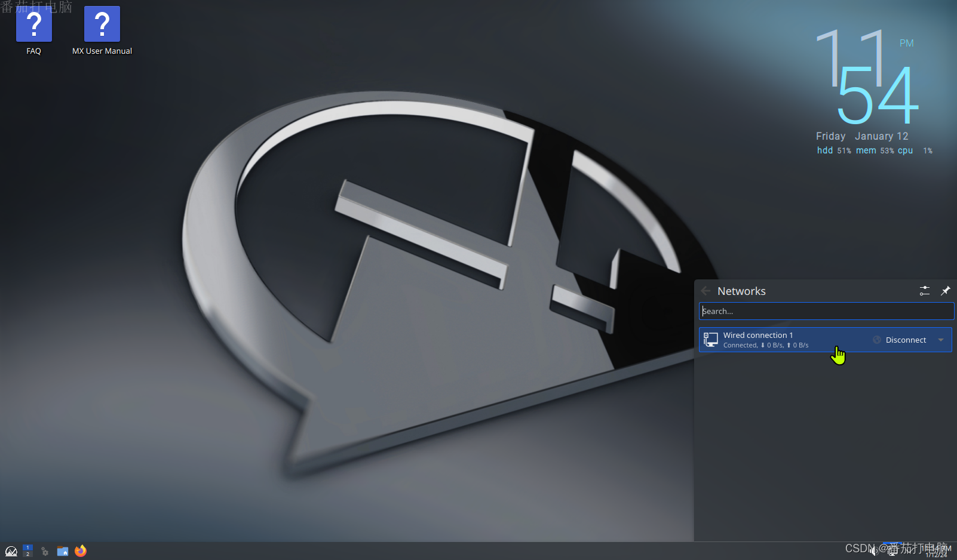The width and height of the screenshot is (957, 560).
Task: Open the MX application launcher menu
Action: [11, 551]
